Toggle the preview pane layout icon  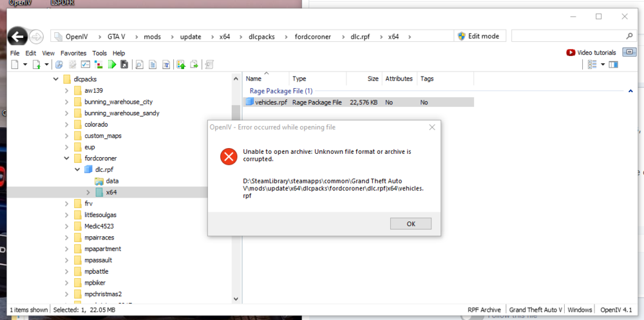coord(614,64)
